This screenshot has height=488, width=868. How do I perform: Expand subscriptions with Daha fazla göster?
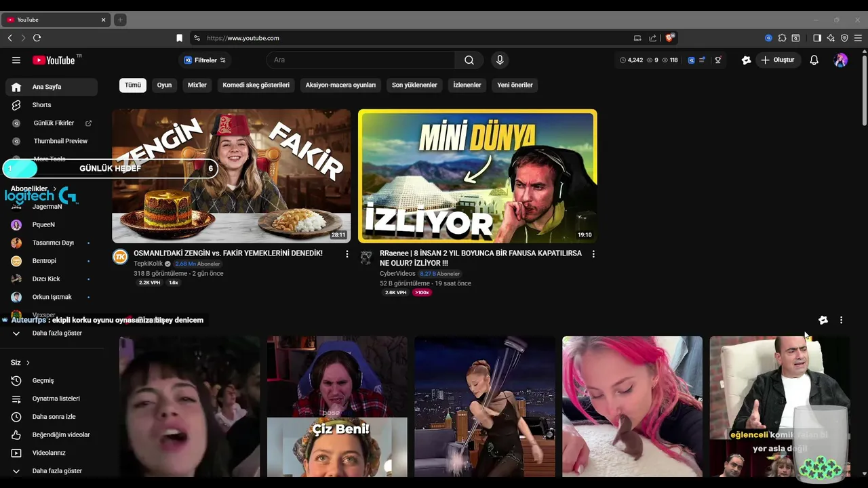pyautogui.click(x=52, y=333)
